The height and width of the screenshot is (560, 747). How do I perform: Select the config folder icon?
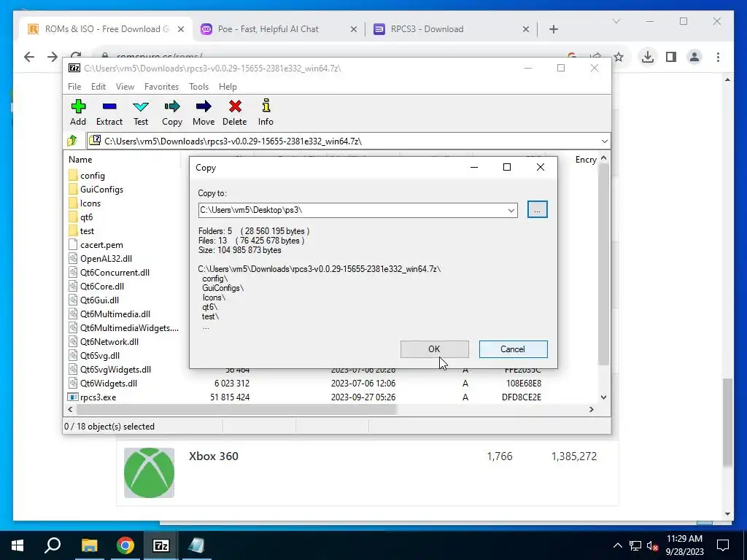point(73,175)
